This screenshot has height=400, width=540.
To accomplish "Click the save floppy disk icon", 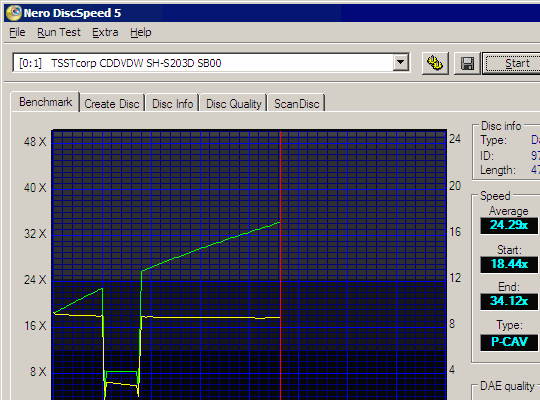I will point(467,63).
